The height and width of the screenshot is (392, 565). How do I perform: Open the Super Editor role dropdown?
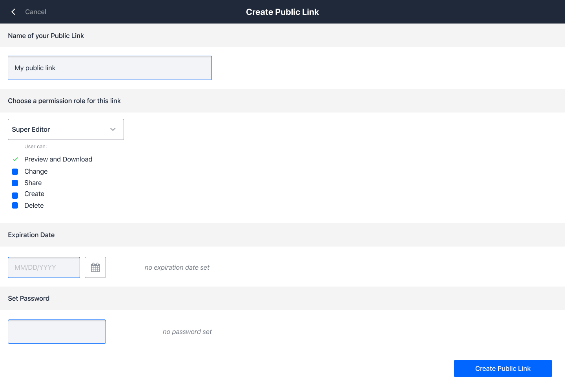(x=66, y=129)
